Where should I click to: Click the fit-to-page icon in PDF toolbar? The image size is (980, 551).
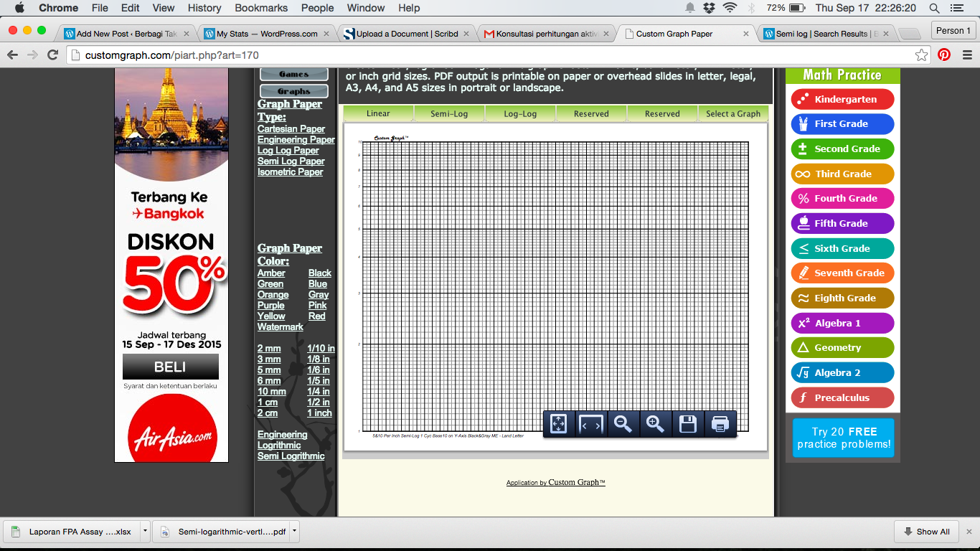pos(559,424)
